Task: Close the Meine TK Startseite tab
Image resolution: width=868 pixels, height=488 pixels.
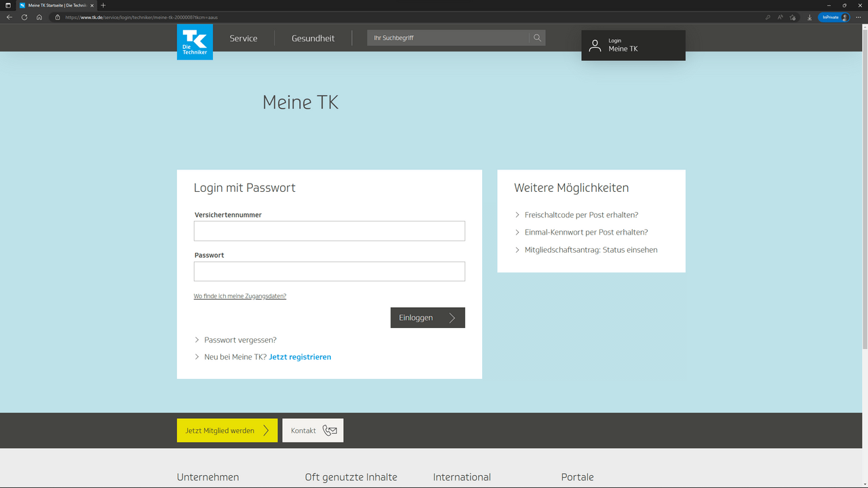Action: [92, 5]
